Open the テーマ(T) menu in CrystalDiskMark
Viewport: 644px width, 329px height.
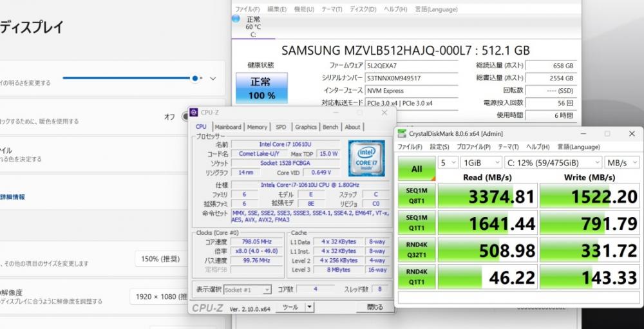(508, 147)
